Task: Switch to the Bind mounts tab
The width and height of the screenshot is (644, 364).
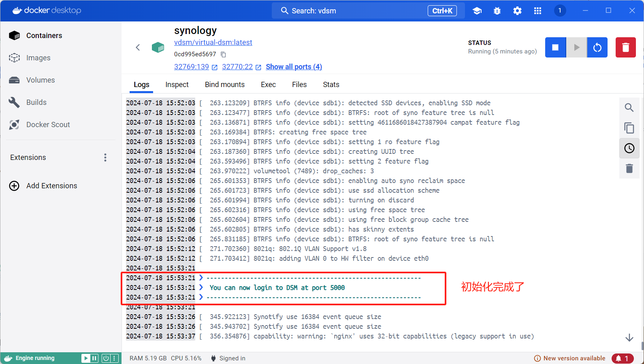Action: point(225,85)
